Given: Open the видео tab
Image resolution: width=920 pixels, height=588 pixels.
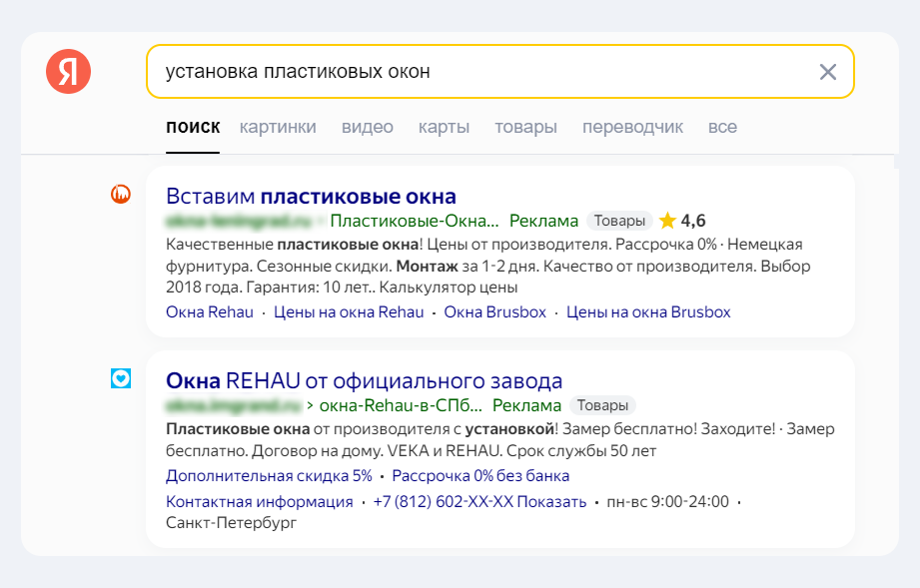Looking at the screenshot, I should 368,127.
